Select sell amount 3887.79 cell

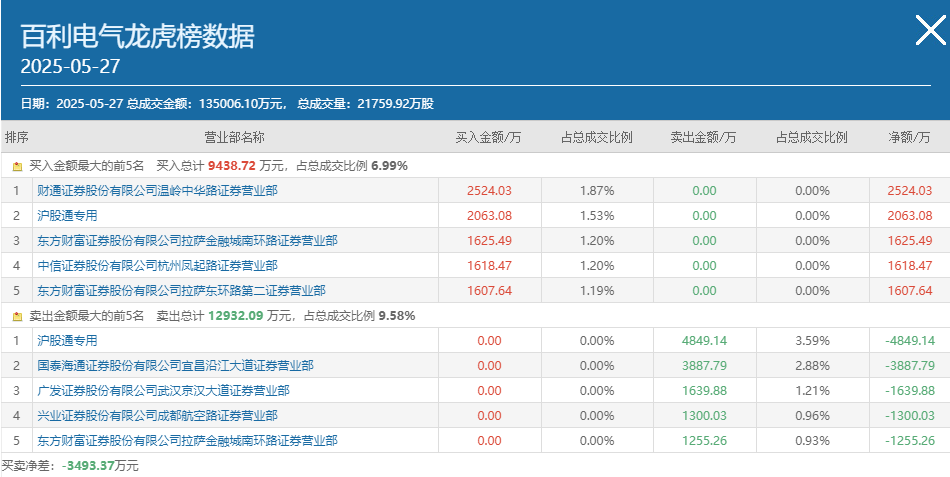click(704, 366)
